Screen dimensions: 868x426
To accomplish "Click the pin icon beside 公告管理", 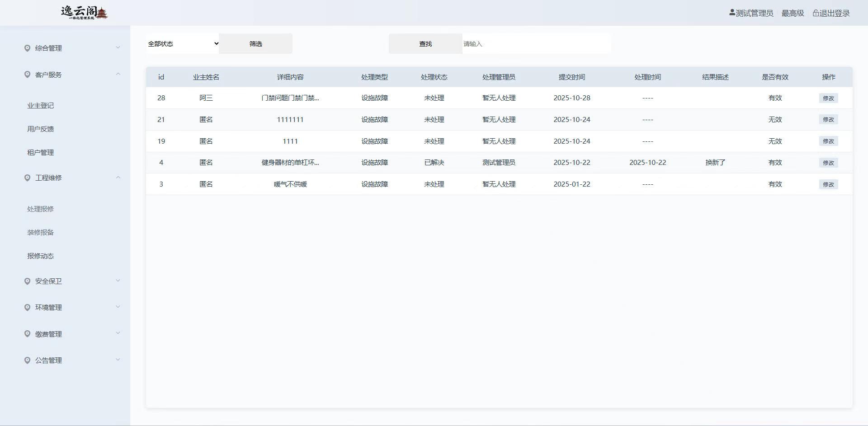I will 27,360.
